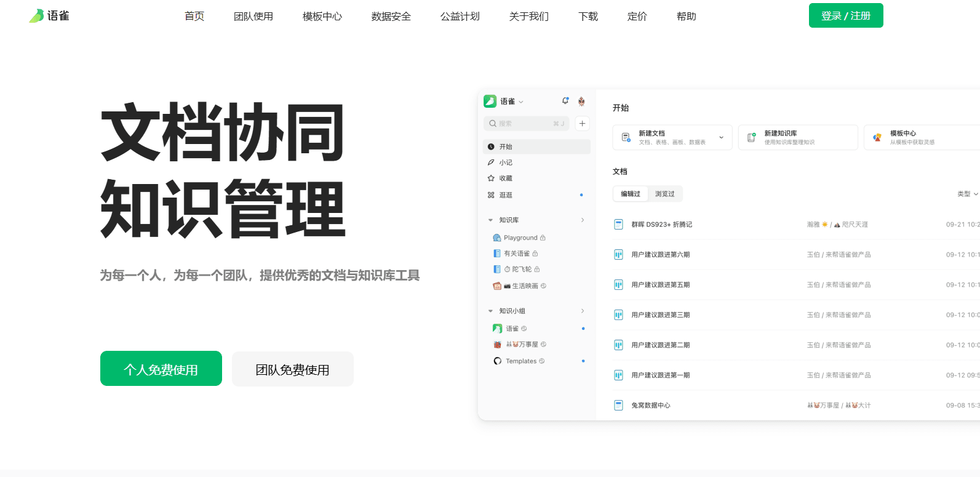Open the document 用户建议跟进第三期
The width and height of the screenshot is (980, 477).
pos(661,315)
